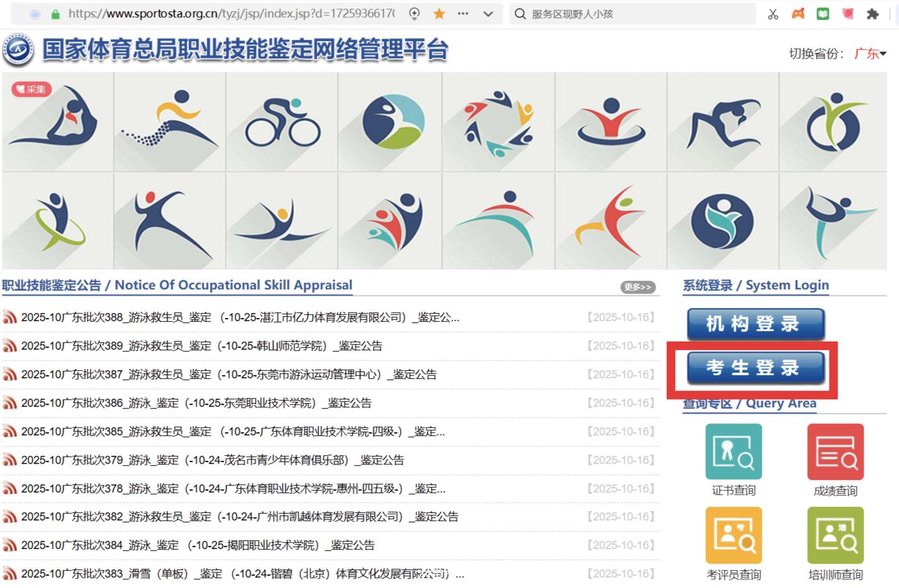
Task: Open the 广东批次388 游泳救生员 notice
Action: point(240,317)
